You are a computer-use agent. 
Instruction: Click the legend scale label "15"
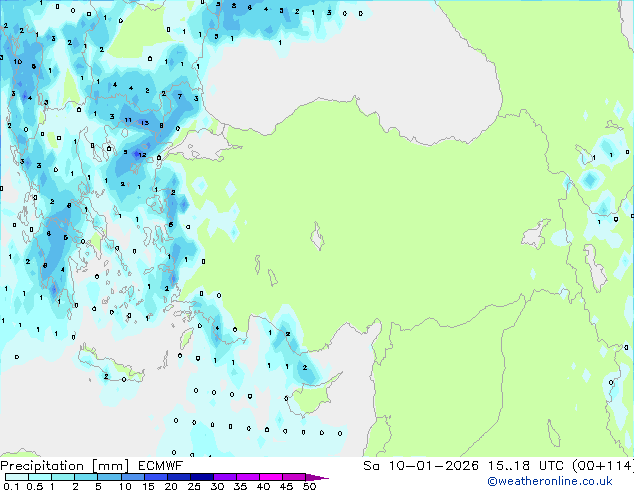coord(148,486)
